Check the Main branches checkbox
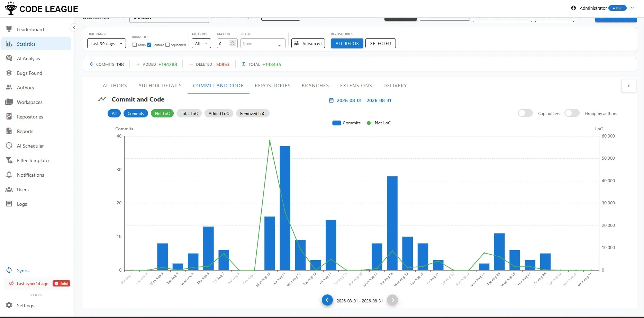The image size is (644, 318). coord(135,45)
